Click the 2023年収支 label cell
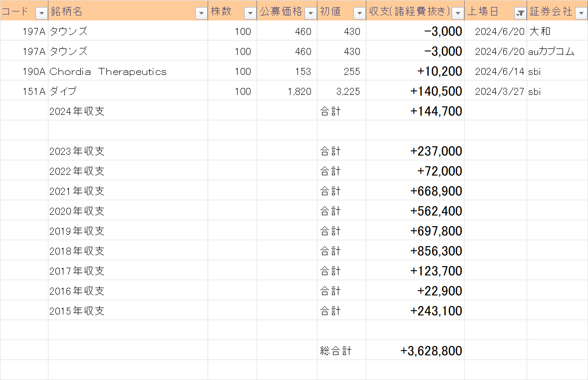 click(128, 151)
